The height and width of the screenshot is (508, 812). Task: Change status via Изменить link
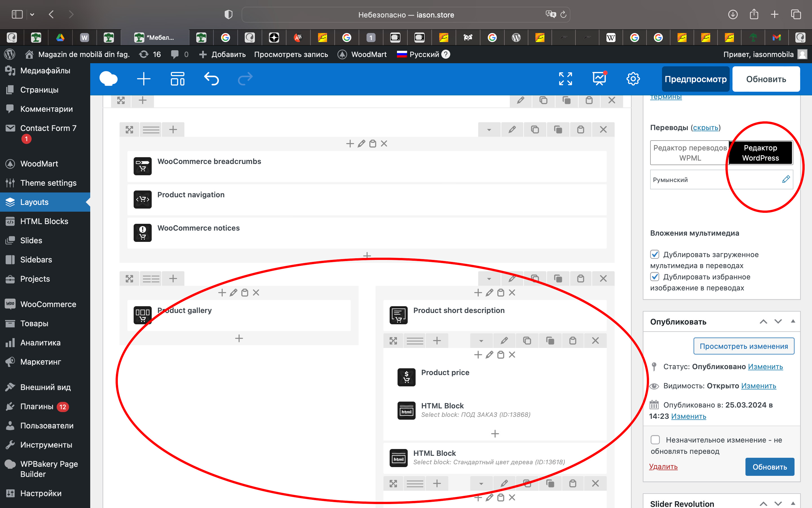click(765, 367)
